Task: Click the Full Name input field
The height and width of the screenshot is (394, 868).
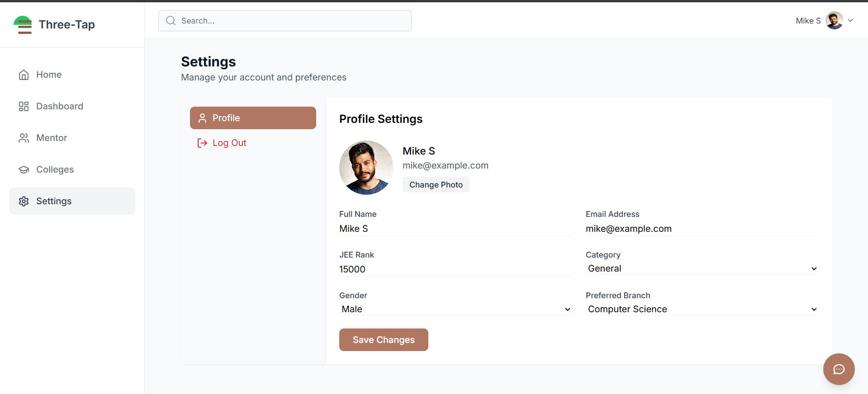Action: pos(455,229)
